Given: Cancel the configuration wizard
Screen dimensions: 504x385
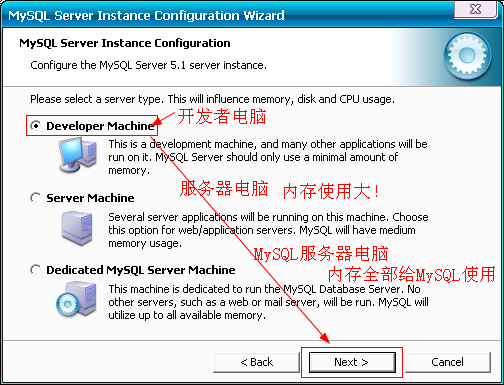Looking at the screenshot, I should coord(448,362).
